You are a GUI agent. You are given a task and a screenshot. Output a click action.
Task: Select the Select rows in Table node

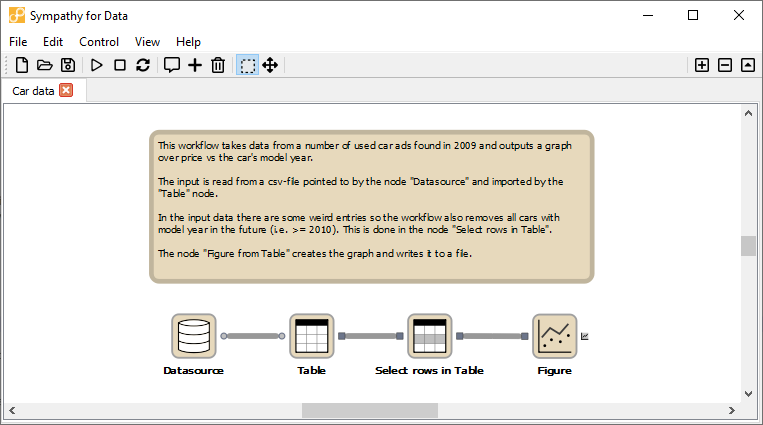(429, 336)
